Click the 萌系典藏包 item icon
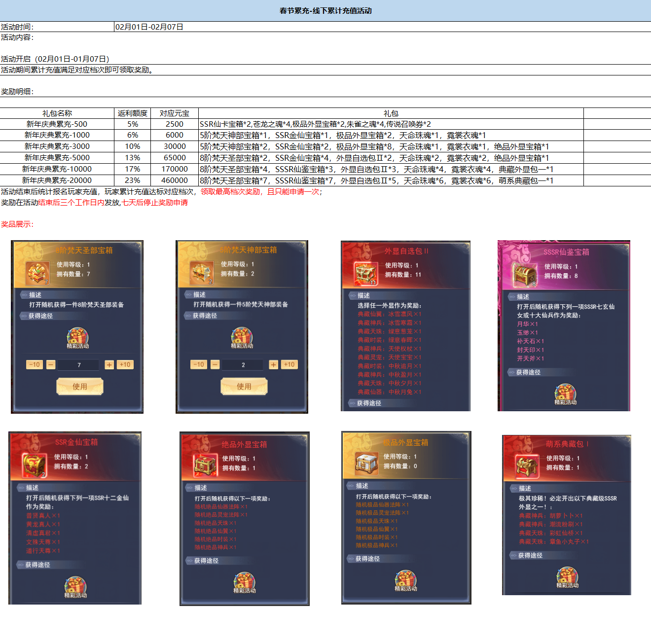The width and height of the screenshot is (651, 644). pos(528,466)
